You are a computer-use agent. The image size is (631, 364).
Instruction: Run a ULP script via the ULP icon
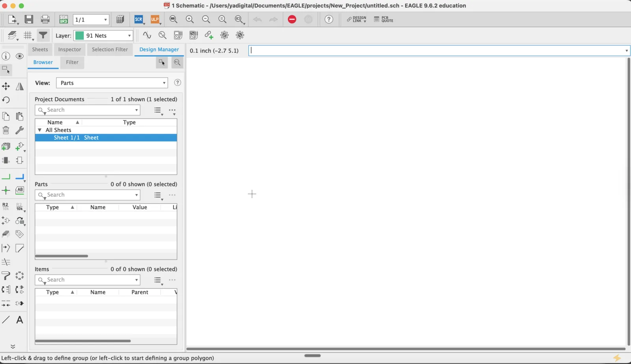155,19
